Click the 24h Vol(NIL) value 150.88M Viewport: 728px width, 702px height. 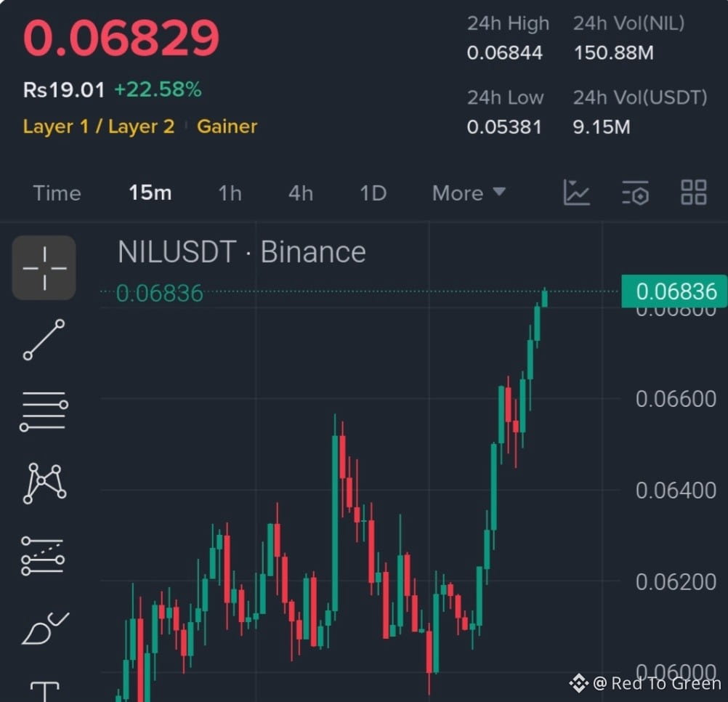(614, 52)
